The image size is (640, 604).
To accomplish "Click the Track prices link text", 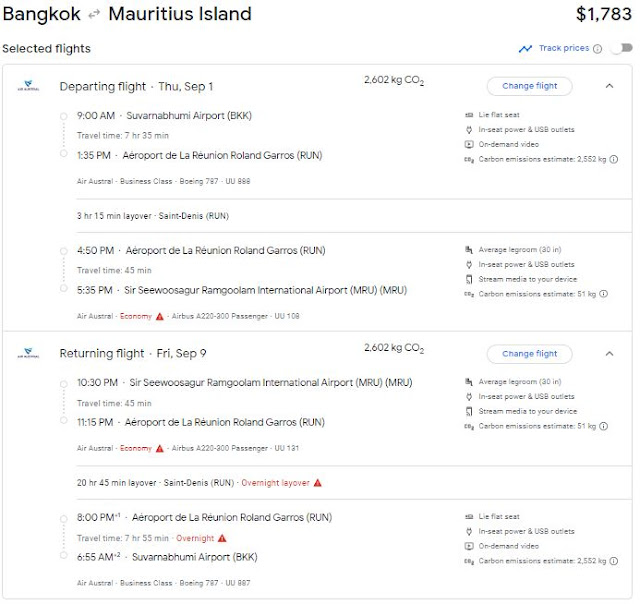I will (564, 48).
